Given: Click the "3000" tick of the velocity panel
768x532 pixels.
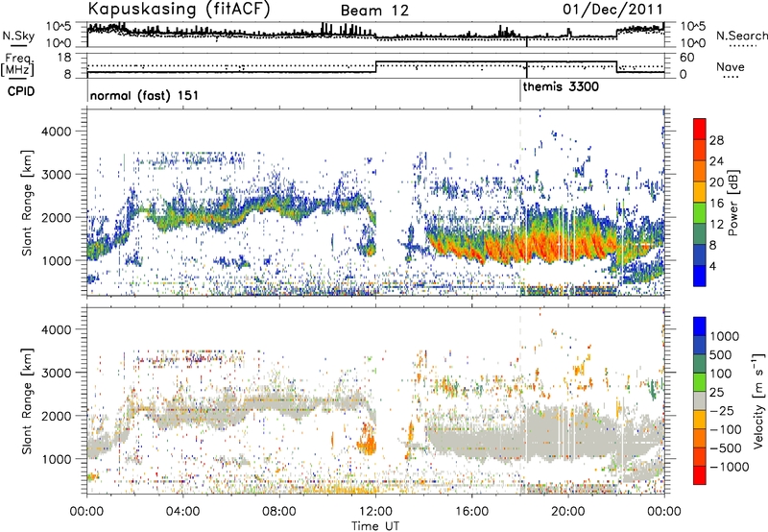Looking at the screenshot, I should tap(56, 373).
